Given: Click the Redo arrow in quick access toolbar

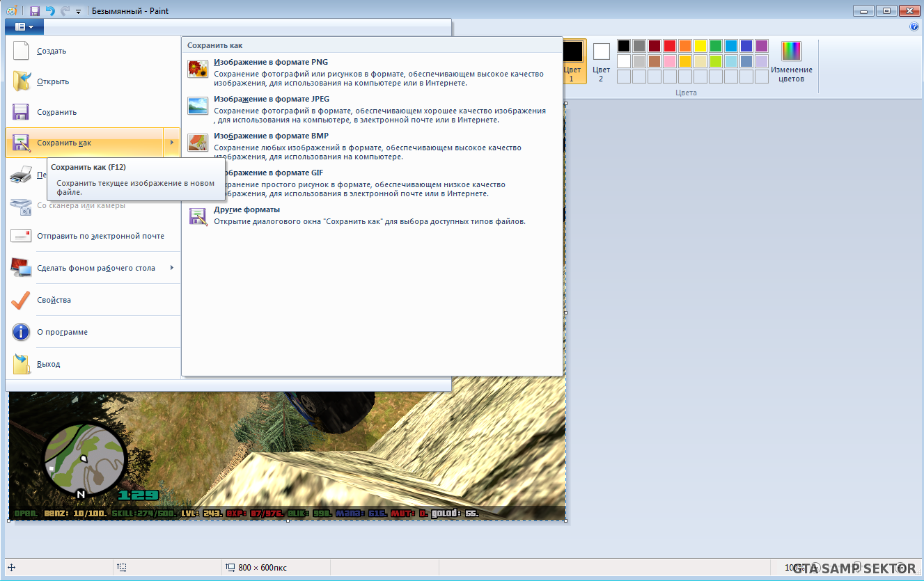Looking at the screenshot, I should pyautogui.click(x=65, y=11).
